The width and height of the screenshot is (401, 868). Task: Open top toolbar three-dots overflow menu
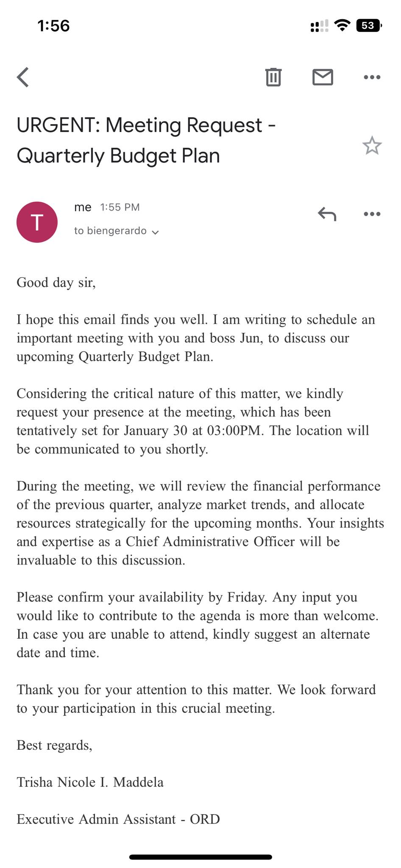click(x=372, y=77)
